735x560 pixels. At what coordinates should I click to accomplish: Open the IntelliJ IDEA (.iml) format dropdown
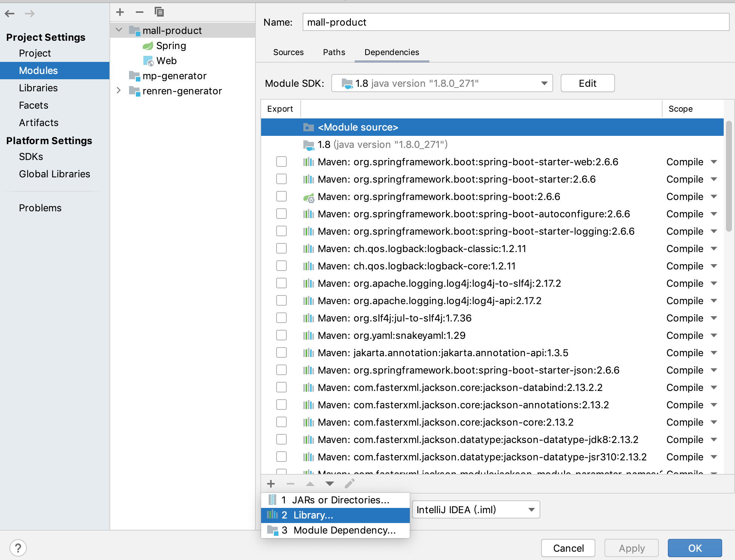(476, 509)
